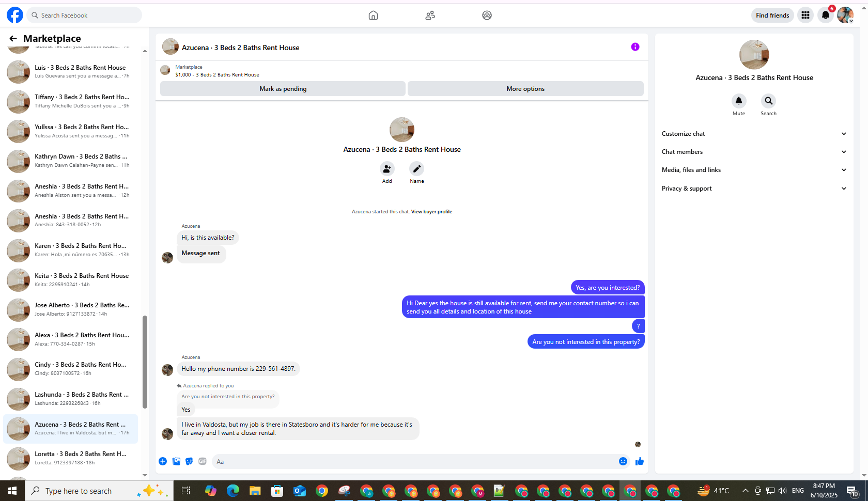This screenshot has height=501, width=868.
Task: Edit chat name with the pencil icon
Action: [416, 169]
